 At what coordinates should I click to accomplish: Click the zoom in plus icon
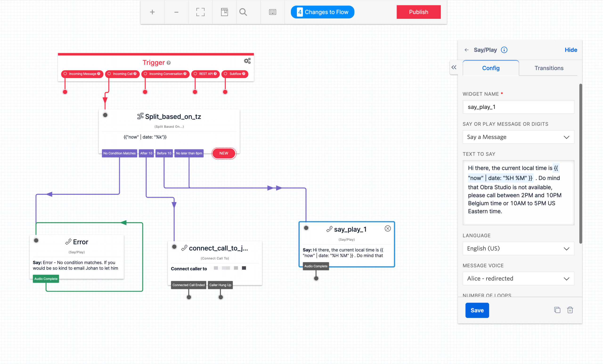(x=152, y=12)
